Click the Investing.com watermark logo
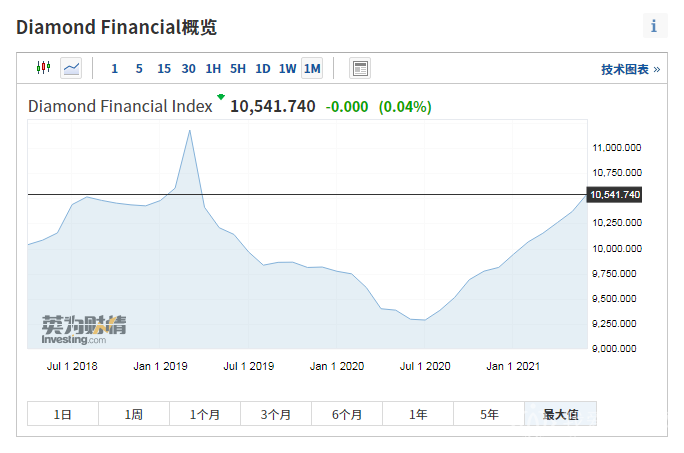This screenshot has width=684, height=453. coord(84,329)
